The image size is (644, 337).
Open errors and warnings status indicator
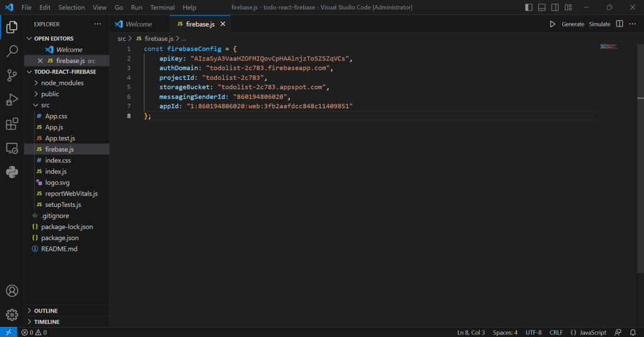[x=34, y=333]
